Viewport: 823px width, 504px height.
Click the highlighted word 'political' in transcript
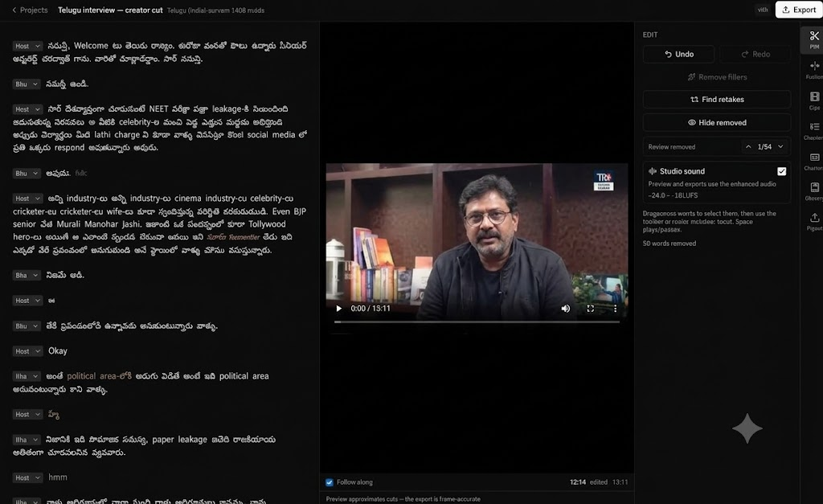click(81, 376)
